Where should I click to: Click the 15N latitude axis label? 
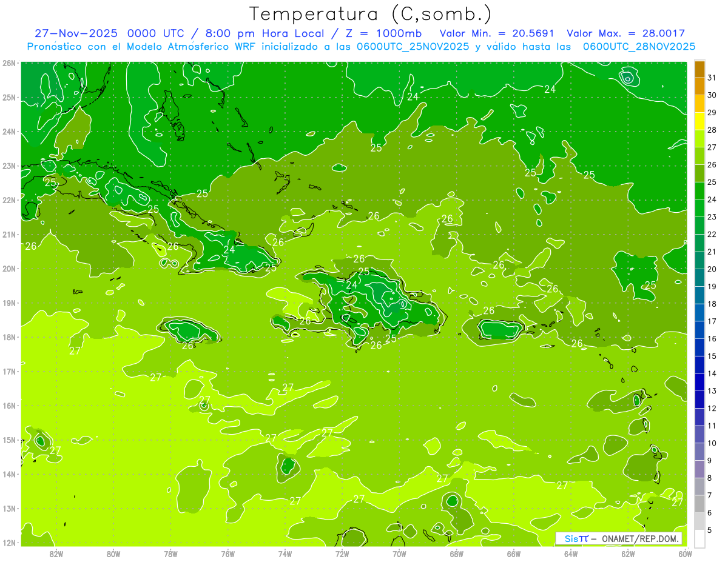9,440
